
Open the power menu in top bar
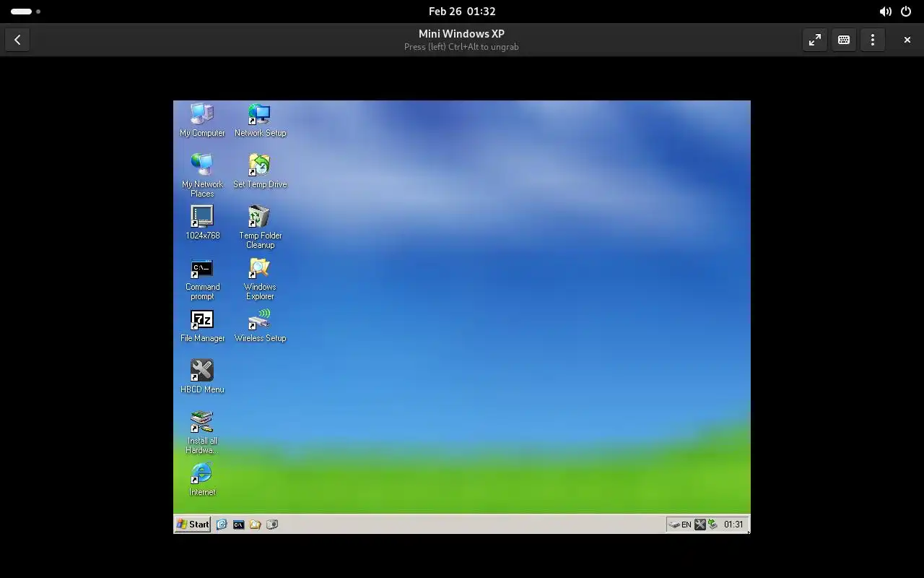[906, 12]
